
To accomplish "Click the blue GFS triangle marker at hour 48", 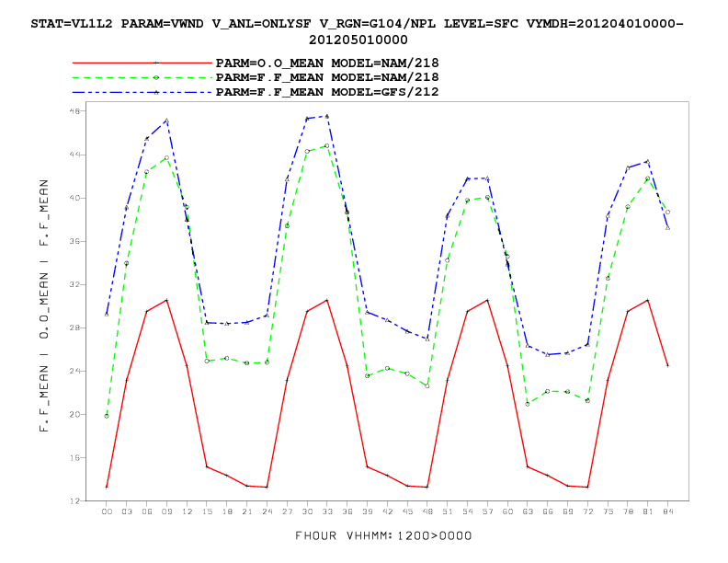I will pyautogui.click(x=427, y=339).
